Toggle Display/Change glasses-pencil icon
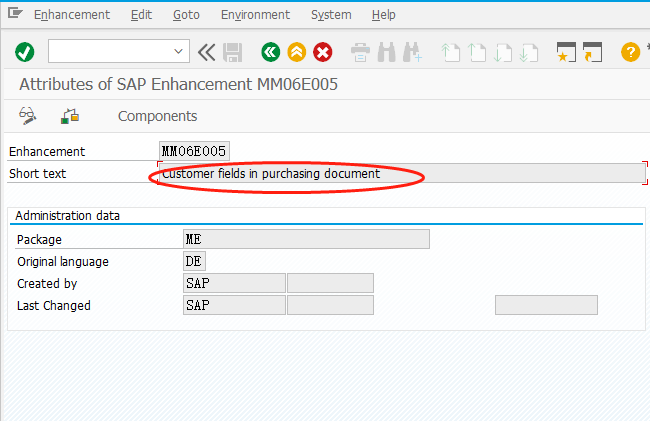Viewport: 650px width, 421px height. pyautogui.click(x=27, y=116)
